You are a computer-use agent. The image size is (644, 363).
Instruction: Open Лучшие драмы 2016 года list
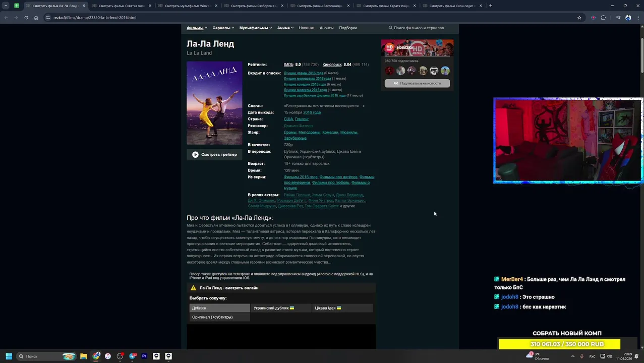click(304, 73)
